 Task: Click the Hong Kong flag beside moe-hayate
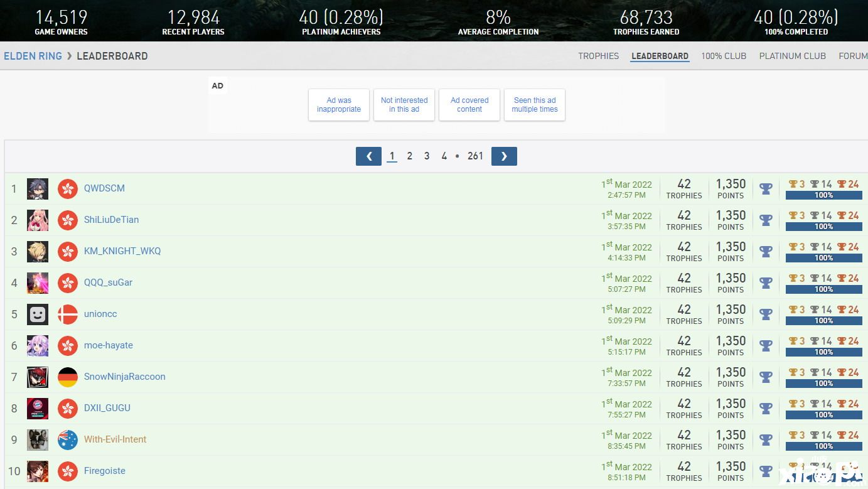click(x=68, y=345)
